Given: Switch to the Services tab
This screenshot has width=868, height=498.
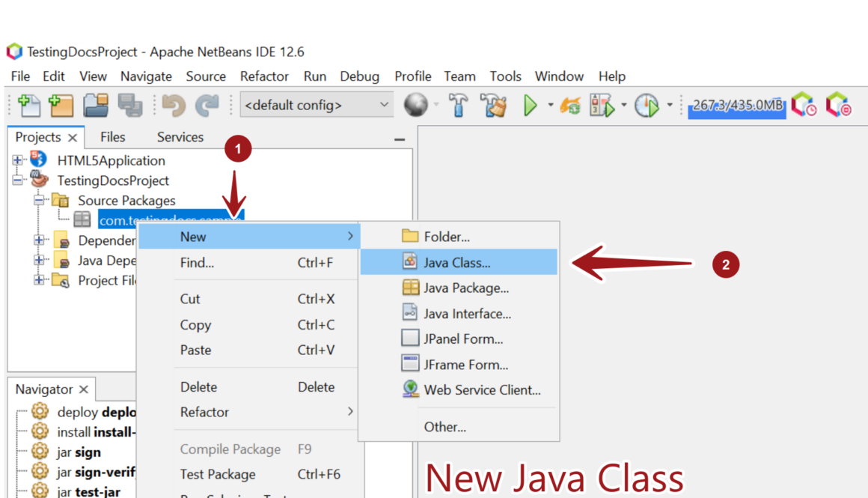Looking at the screenshot, I should [180, 137].
